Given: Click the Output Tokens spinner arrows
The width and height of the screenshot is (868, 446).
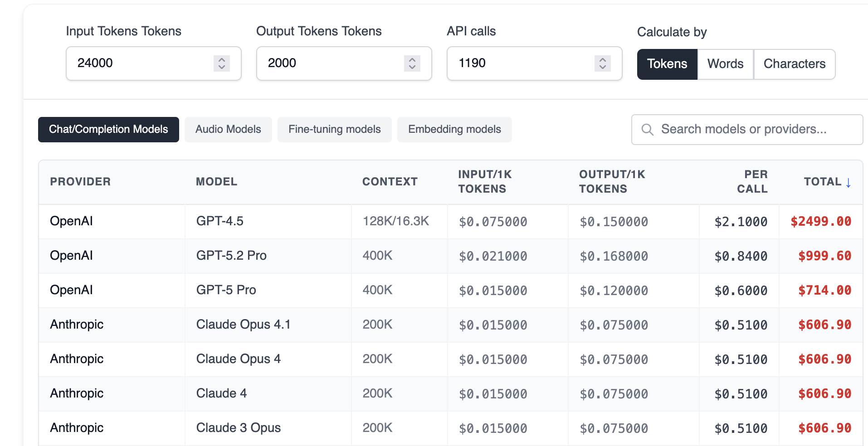Looking at the screenshot, I should [412, 63].
